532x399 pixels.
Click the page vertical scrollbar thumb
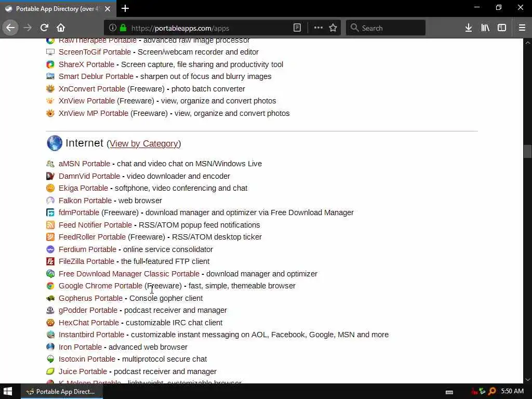[527, 151]
